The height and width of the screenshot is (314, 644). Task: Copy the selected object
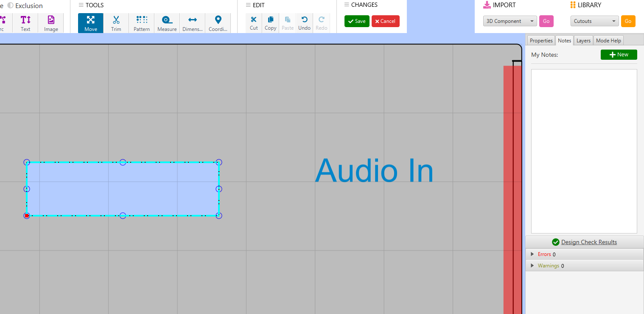click(x=270, y=23)
